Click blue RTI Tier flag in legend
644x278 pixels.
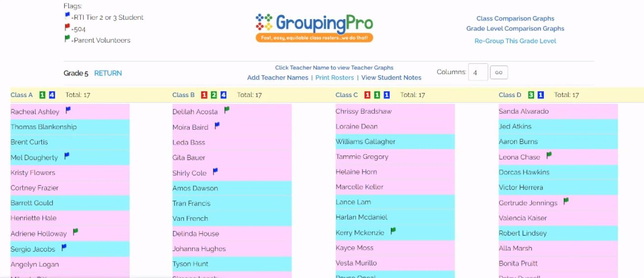click(67, 16)
